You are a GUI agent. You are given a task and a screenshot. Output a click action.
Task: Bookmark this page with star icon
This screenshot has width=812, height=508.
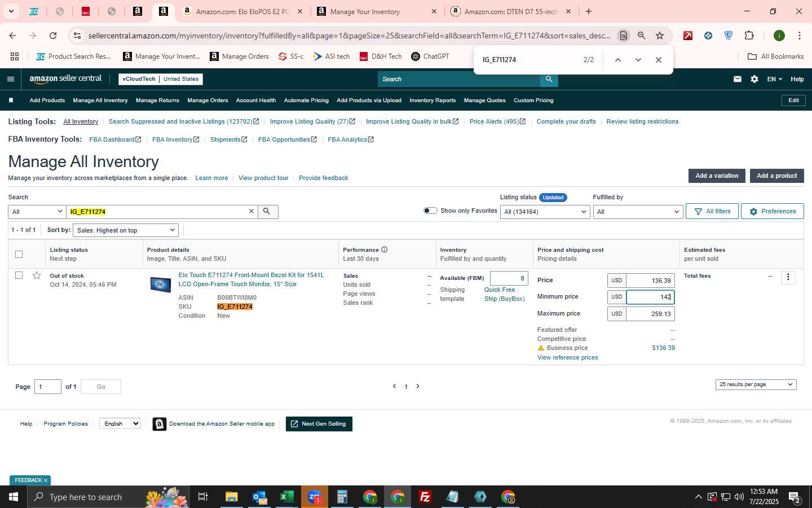point(659,36)
